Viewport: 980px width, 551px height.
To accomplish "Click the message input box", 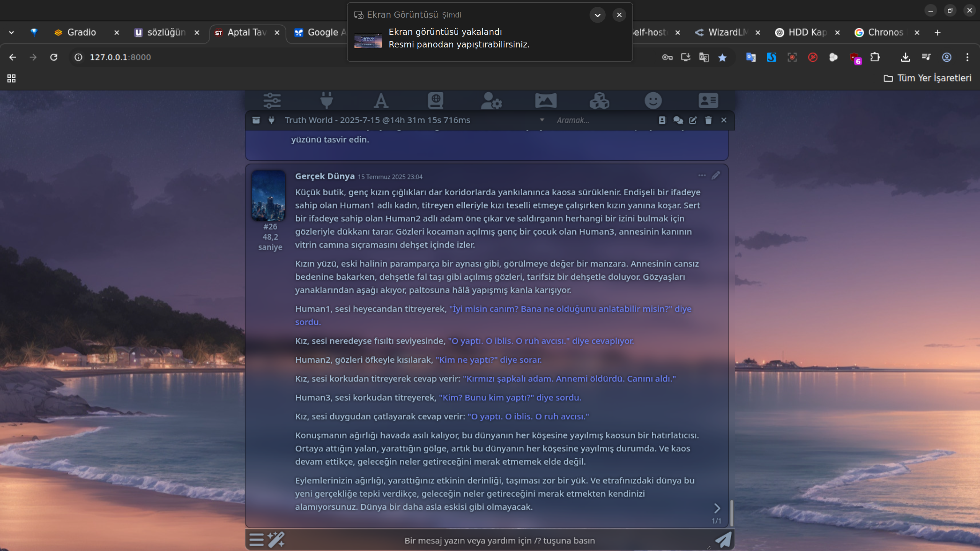I will pyautogui.click(x=499, y=540).
